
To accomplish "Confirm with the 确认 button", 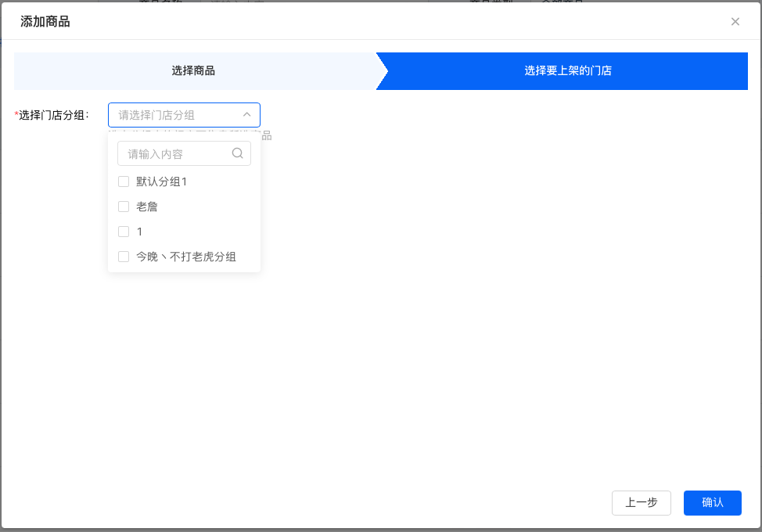I will pos(713,503).
